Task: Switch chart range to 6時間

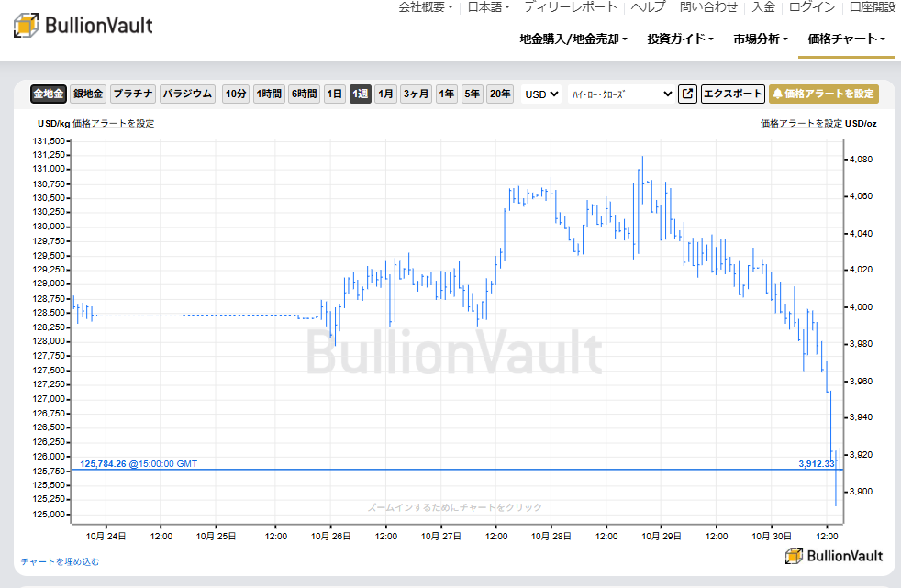Action: click(x=304, y=94)
